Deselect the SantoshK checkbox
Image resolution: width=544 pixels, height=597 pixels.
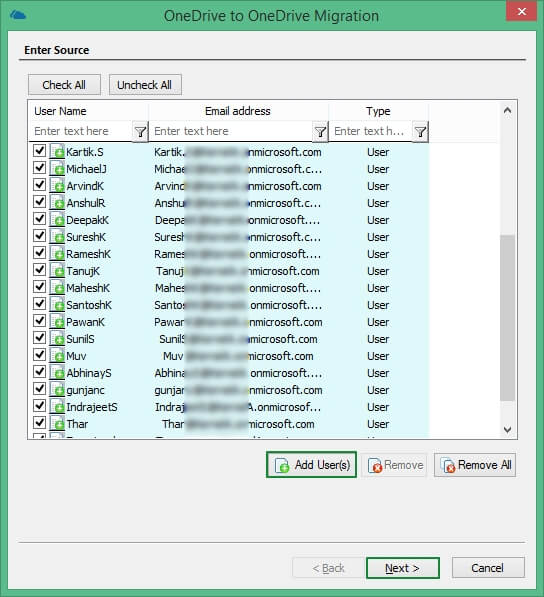(x=39, y=304)
